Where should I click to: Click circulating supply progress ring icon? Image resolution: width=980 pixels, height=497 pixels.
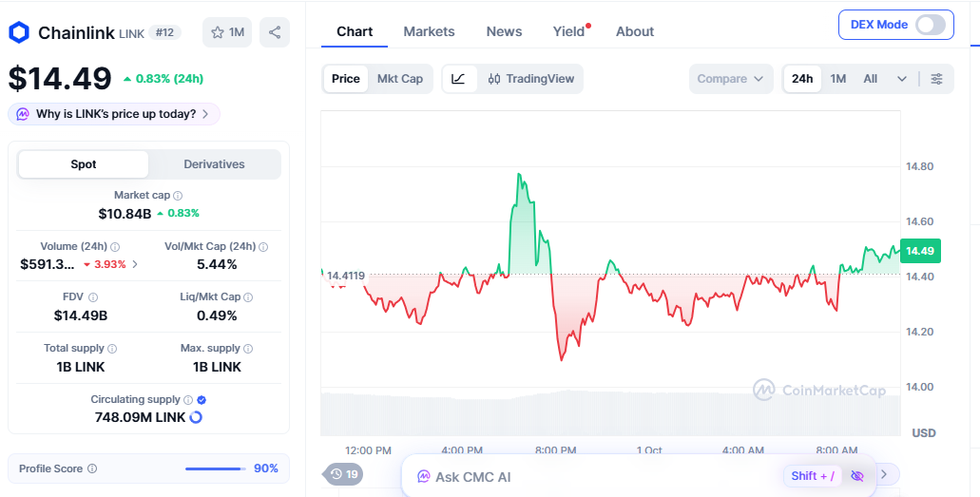pyautogui.click(x=196, y=417)
